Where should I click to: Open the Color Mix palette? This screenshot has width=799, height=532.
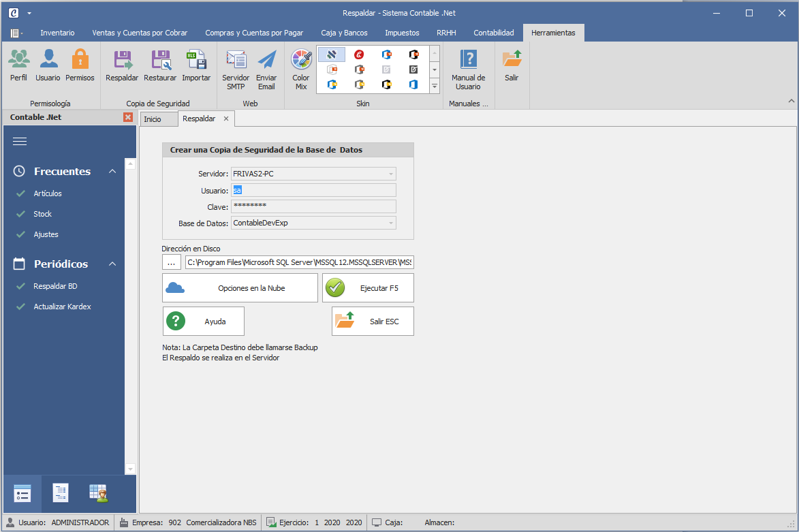tap(301, 69)
